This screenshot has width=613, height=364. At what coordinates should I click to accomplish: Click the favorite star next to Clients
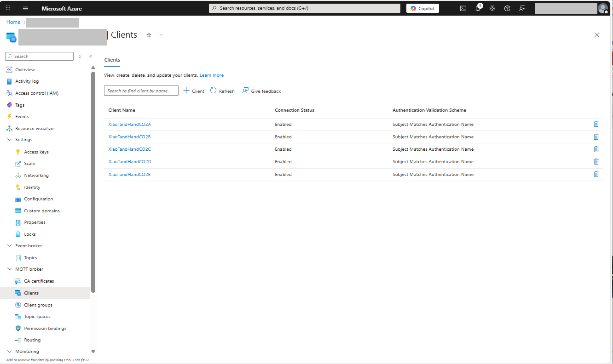pyautogui.click(x=149, y=35)
